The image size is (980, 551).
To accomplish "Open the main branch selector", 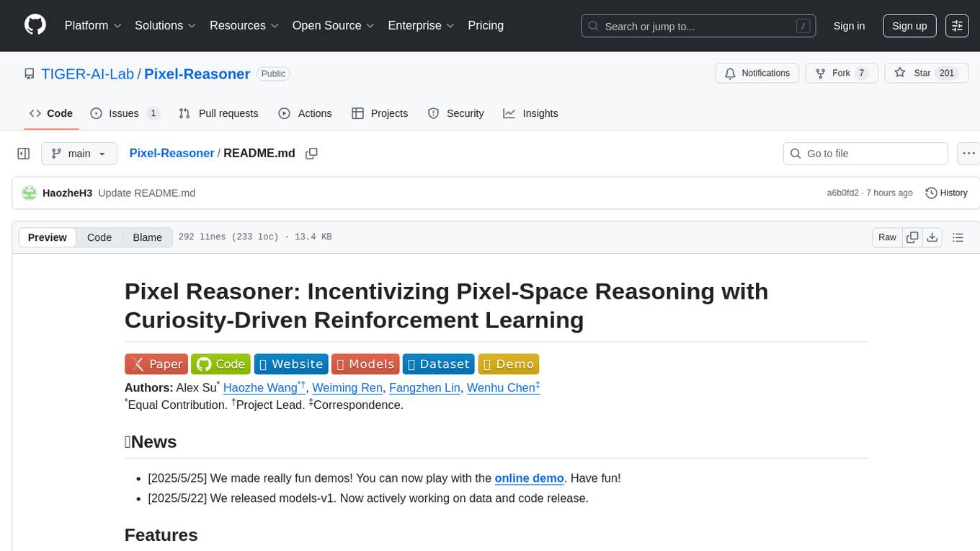I will 79,154.
